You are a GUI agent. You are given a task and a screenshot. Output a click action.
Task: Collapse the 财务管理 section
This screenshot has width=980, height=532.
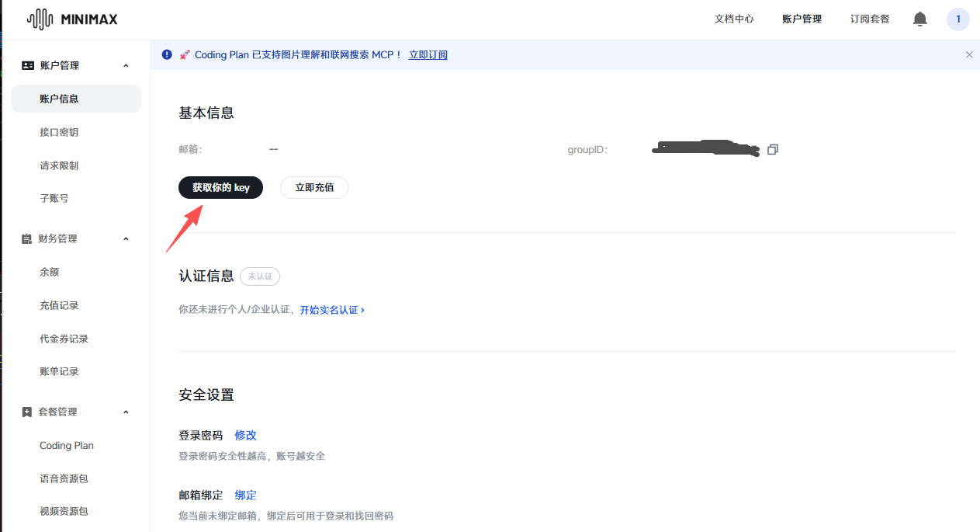tap(126, 238)
